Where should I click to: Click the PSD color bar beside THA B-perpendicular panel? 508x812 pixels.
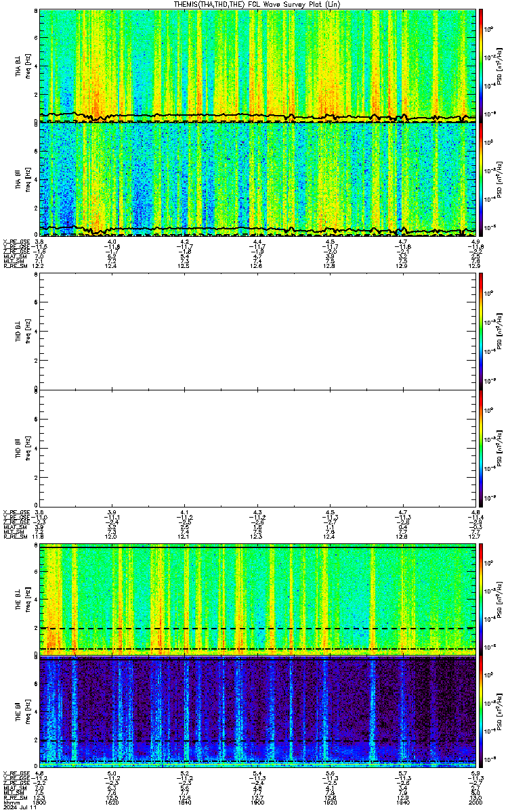481,66
